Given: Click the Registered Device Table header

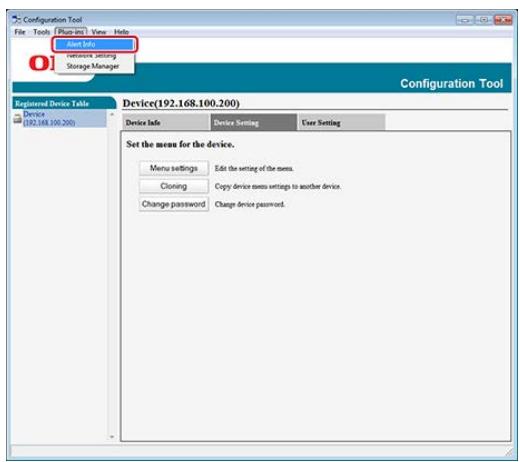Looking at the screenshot, I should click(64, 103).
